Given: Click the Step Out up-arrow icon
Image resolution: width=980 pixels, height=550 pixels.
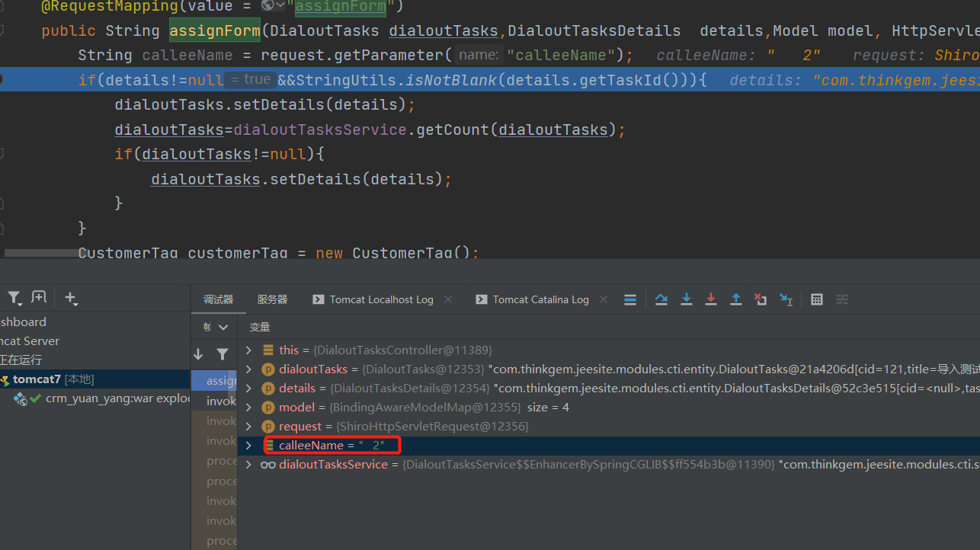Looking at the screenshot, I should [736, 299].
